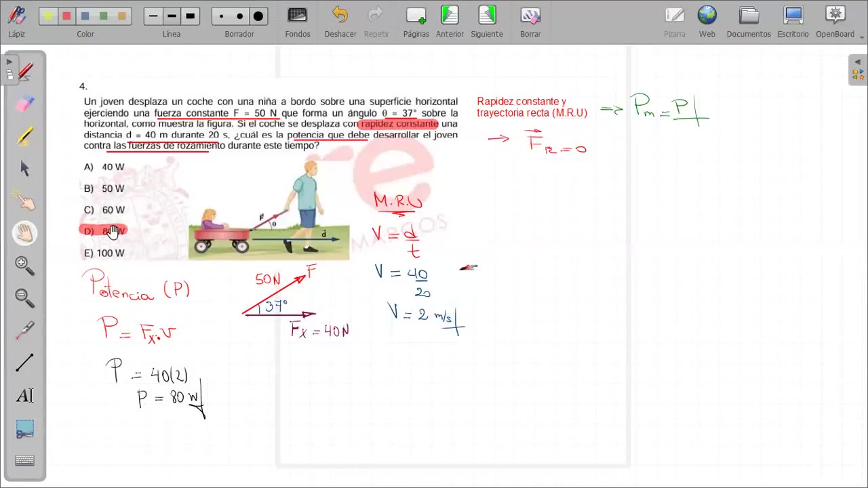Select the zoom out magnifier tool

click(x=25, y=298)
